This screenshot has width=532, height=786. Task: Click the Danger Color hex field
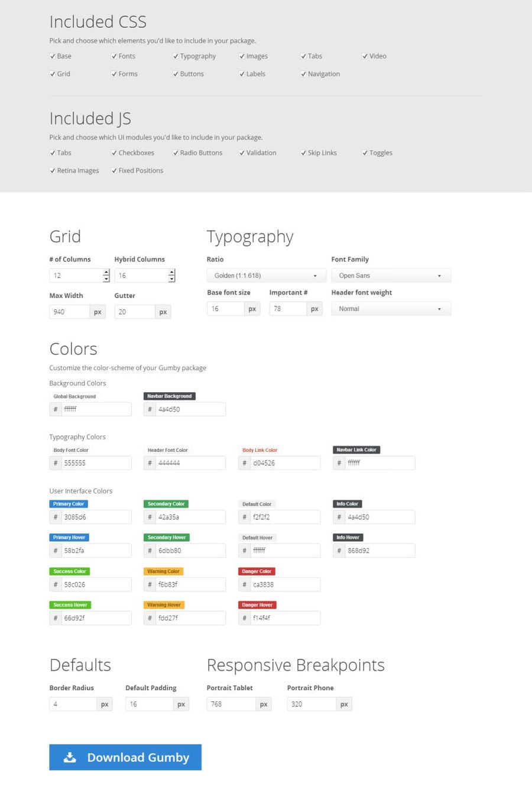pos(285,584)
